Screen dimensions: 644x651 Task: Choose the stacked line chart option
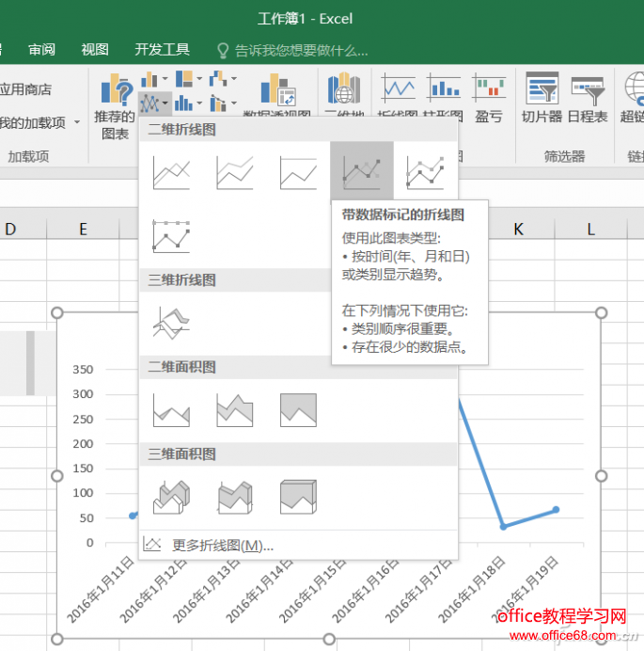235,172
